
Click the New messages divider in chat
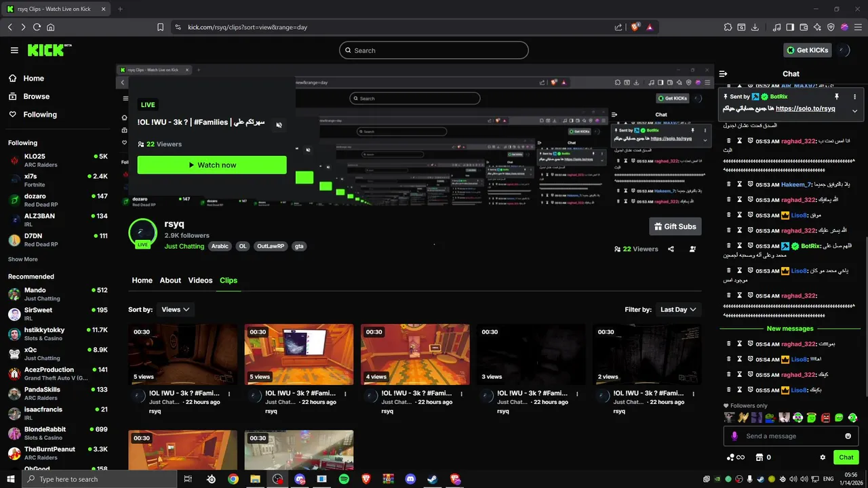[x=790, y=328]
